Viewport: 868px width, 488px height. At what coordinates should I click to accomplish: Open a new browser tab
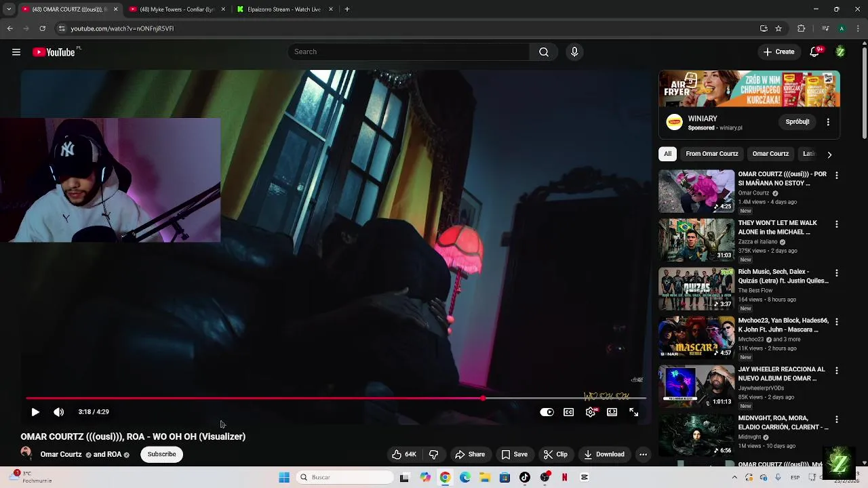tap(347, 9)
